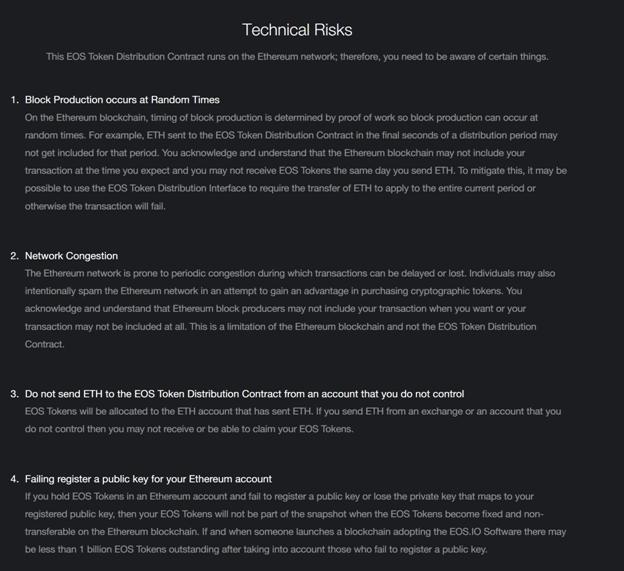Click the text about periodic congestion delays
This screenshot has height=571, width=624.
point(290,273)
